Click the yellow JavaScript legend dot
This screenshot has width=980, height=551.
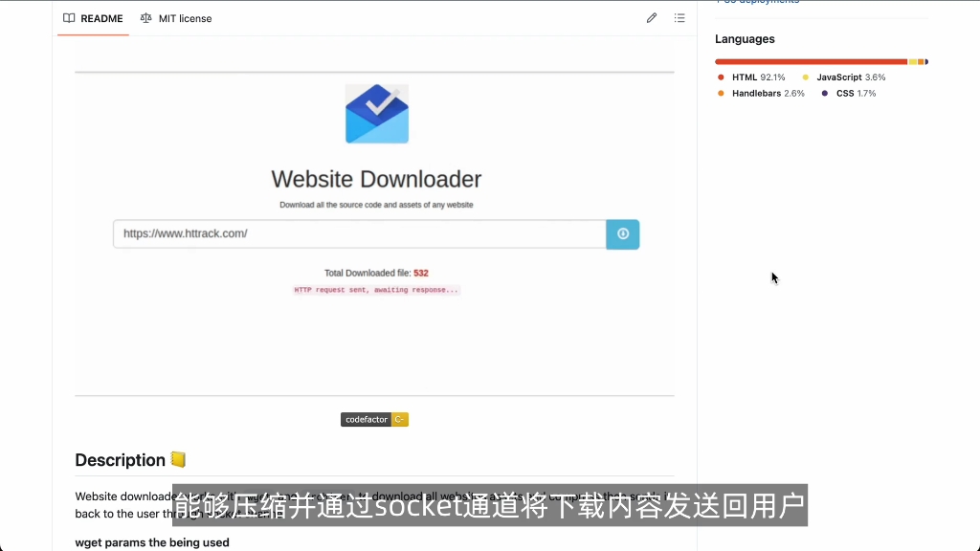tap(807, 77)
